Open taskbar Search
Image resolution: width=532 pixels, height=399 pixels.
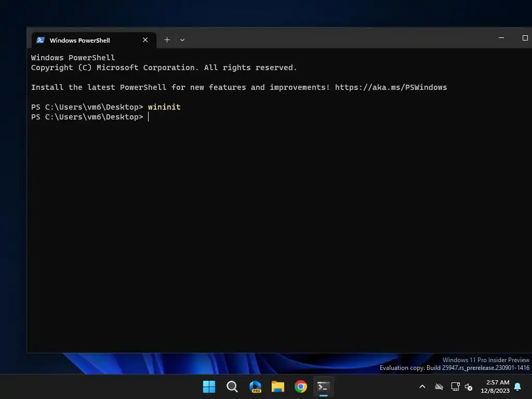pyautogui.click(x=232, y=387)
